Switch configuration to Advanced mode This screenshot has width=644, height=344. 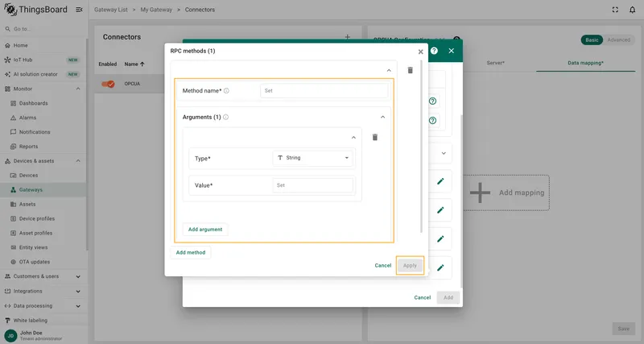pyautogui.click(x=618, y=39)
